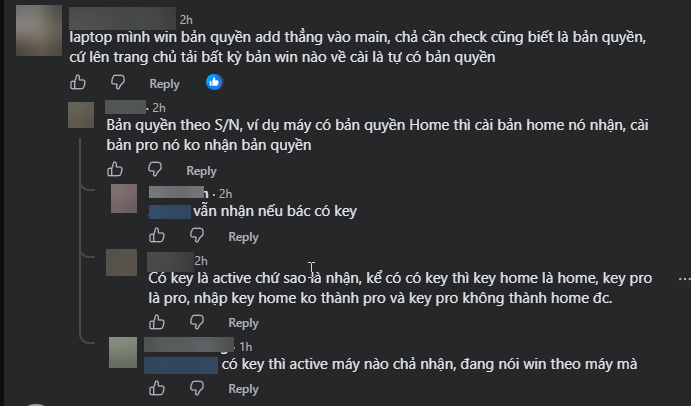Reply to the last comment posted 1h ago
691x406 pixels.
[x=243, y=389]
